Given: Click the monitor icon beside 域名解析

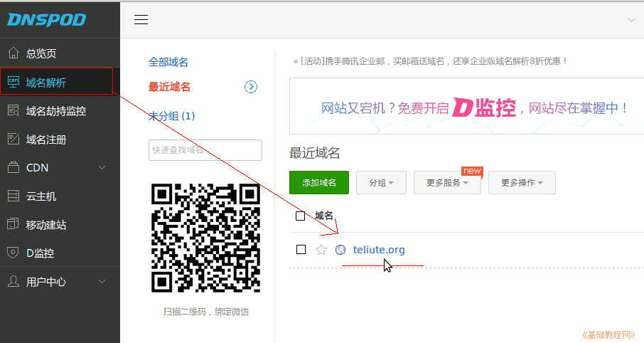Looking at the screenshot, I should [x=14, y=82].
